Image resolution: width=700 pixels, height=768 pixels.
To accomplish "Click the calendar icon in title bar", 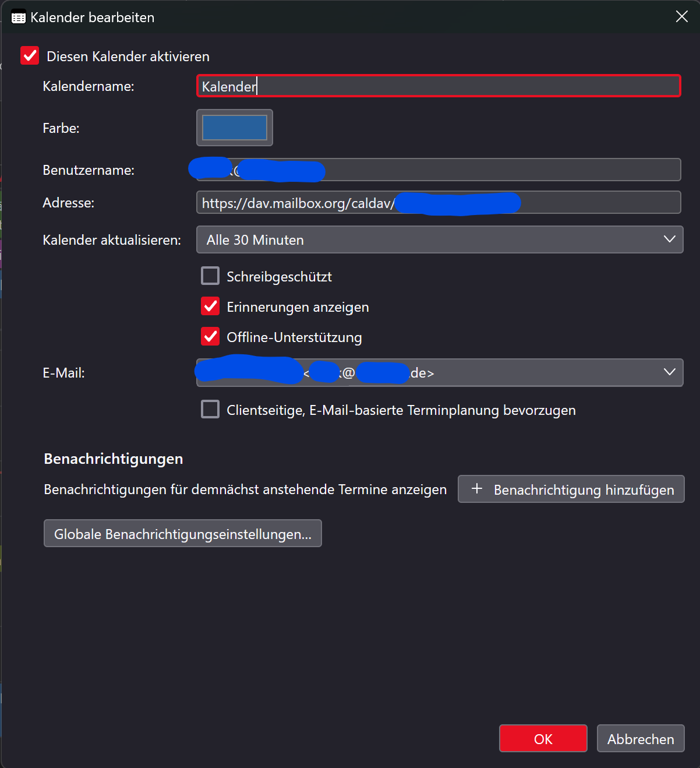I will click(19, 18).
